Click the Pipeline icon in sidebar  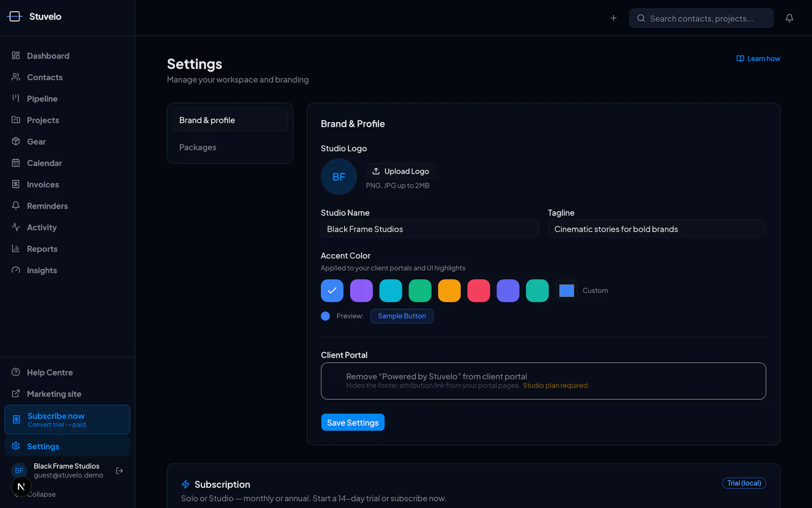[16, 99]
